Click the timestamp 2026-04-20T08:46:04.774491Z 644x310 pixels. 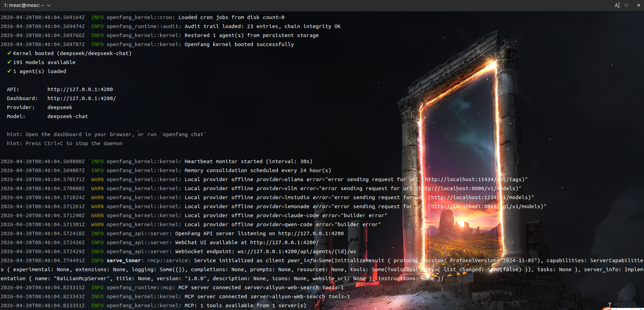pos(43,260)
